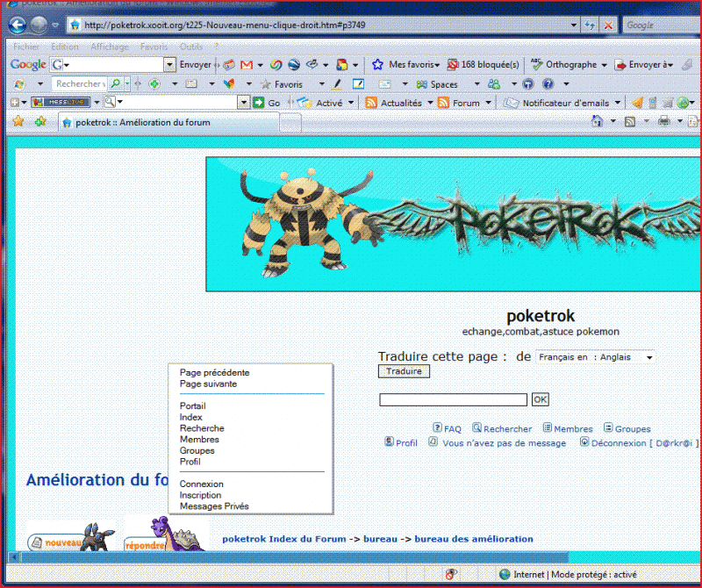Click the Refresh icon beside the address bar
702x588 pixels.
pos(590,25)
